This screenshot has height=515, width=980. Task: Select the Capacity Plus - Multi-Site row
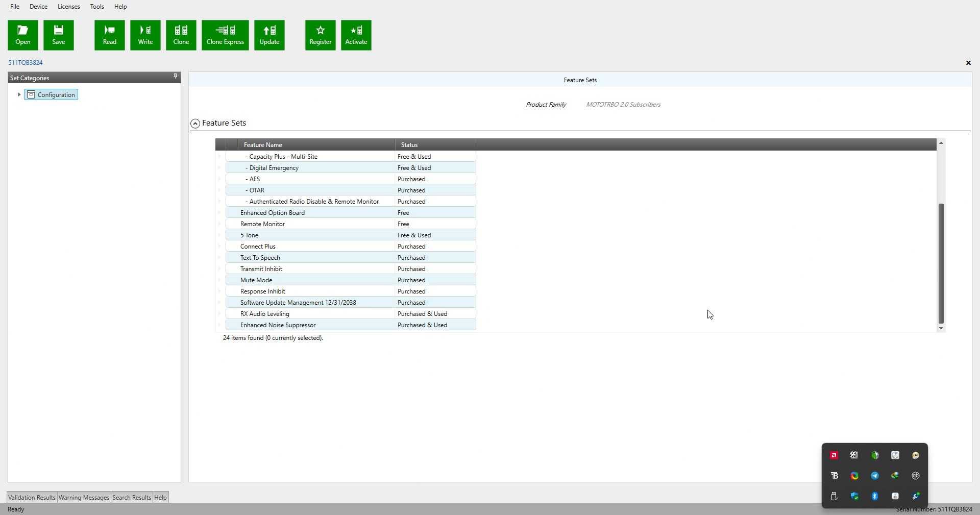pos(351,157)
